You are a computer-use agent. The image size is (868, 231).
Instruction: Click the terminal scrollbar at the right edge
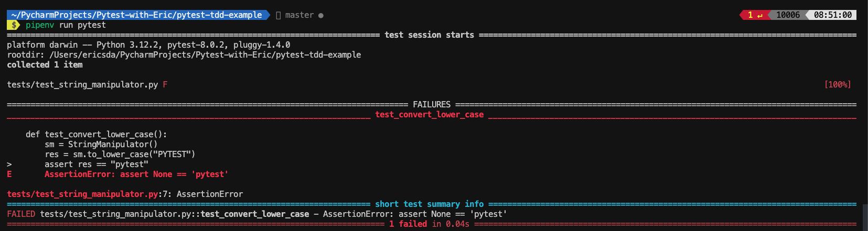(x=865, y=217)
